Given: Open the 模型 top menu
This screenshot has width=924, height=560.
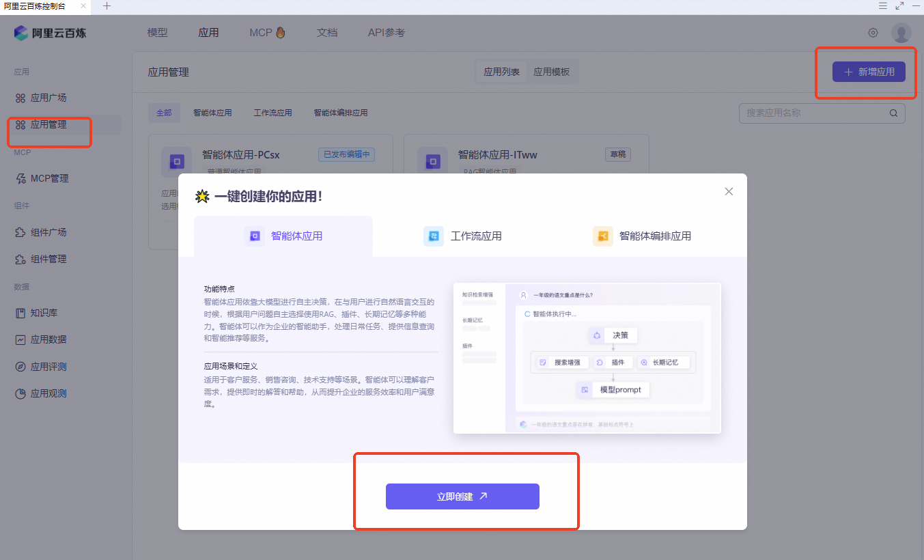Looking at the screenshot, I should 157,33.
